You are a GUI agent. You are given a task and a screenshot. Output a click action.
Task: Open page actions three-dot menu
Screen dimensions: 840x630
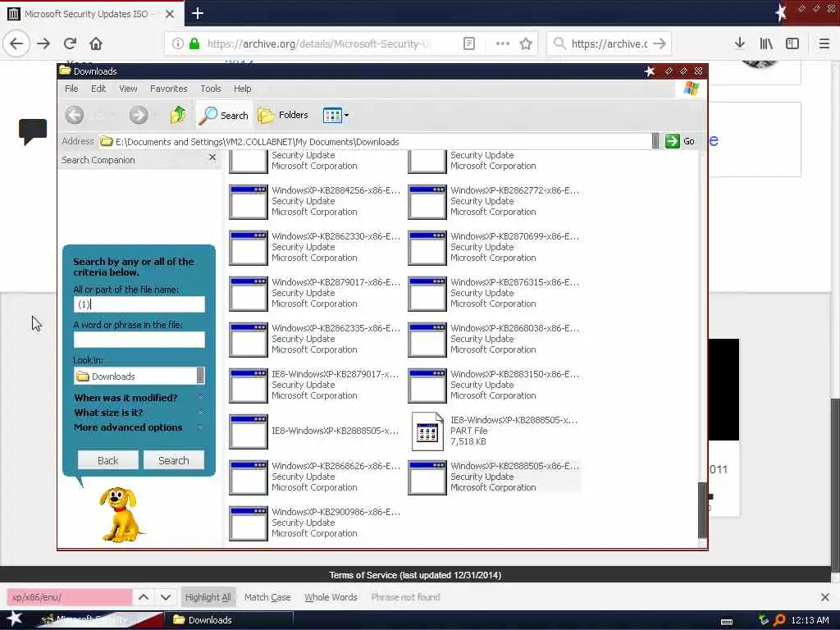click(503, 43)
